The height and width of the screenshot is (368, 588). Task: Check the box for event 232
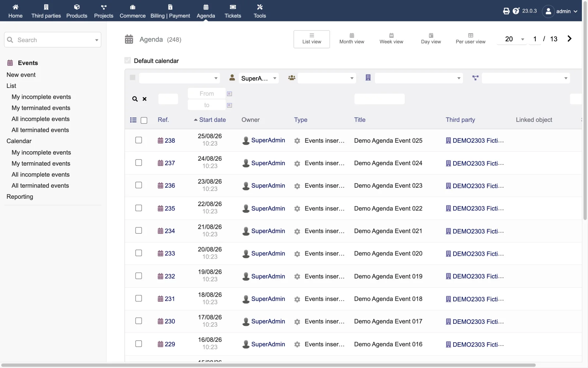coord(139,276)
